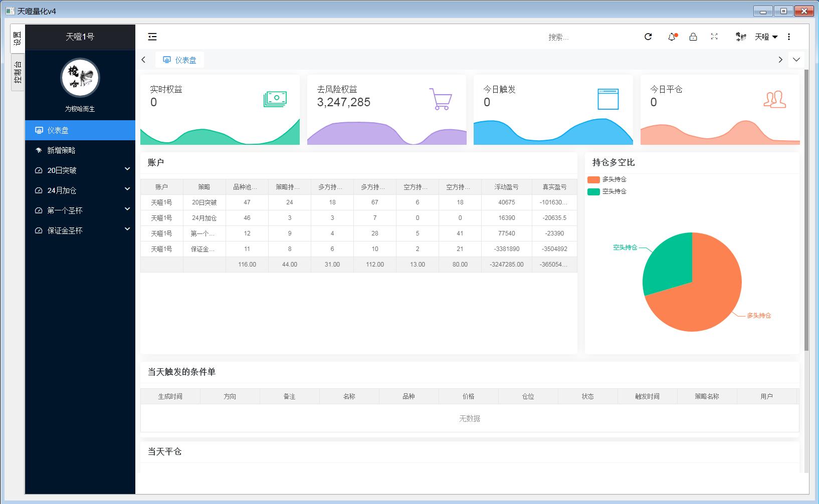This screenshot has height=504, width=819.
Task: Expand the 20日突破 strategy menu
Action: (80, 170)
